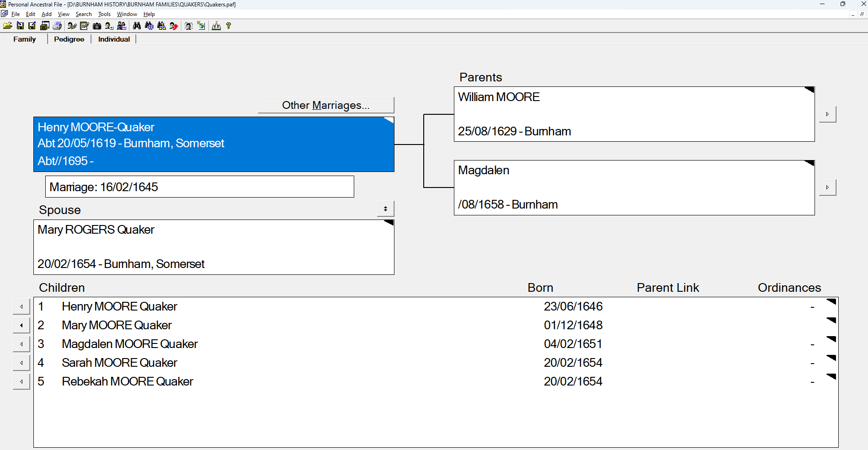Click the yellow question mark Help icon

tap(229, 26)
